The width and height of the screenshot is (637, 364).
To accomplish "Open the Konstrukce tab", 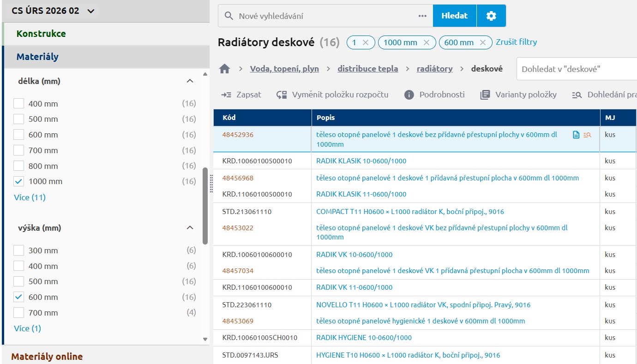I will pyautogui.click(x=106, y=34).
